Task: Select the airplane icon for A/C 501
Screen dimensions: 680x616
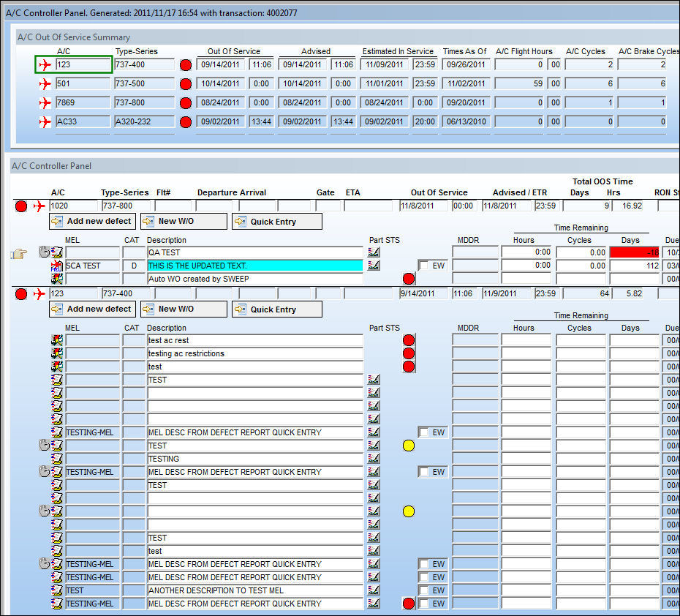Action: click(x=45, y=83)
